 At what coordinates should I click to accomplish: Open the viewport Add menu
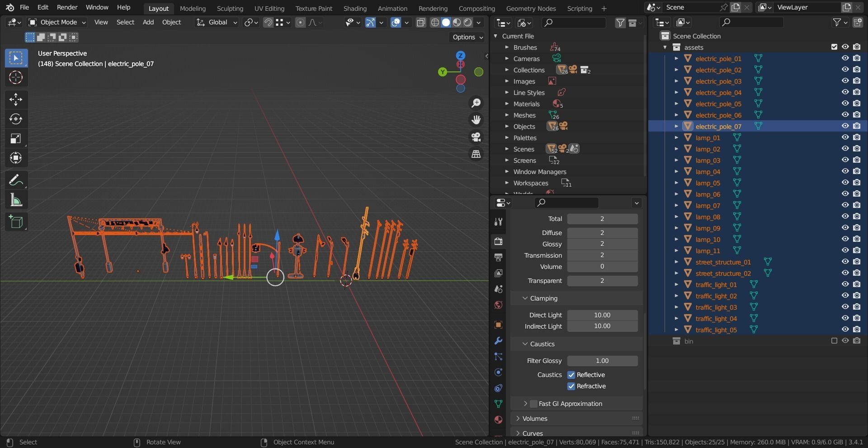tap(148, 22)
